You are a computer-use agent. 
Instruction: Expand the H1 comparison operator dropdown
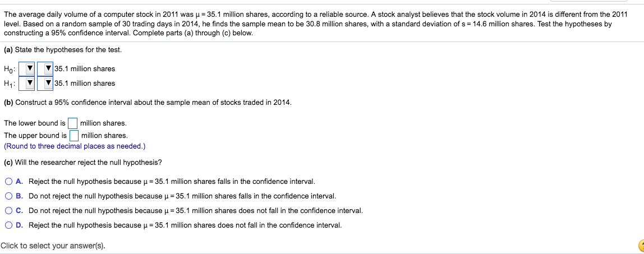click(x=45, y=84)
